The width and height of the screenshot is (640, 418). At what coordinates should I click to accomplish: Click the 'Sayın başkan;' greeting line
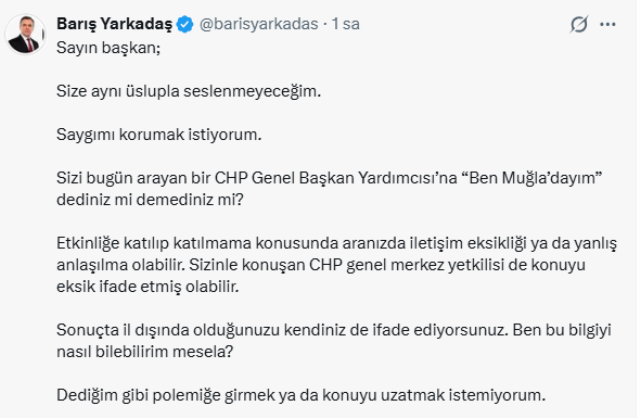pyautogui.click(x=109, y=48)
